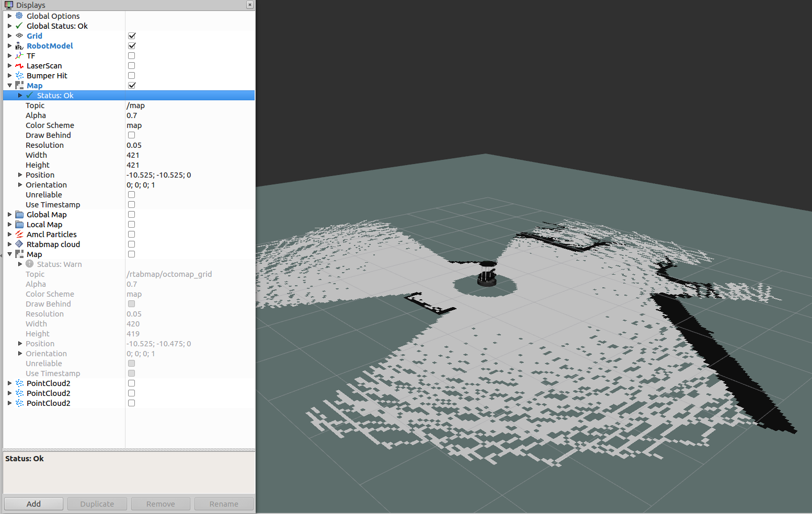
Task: Click the Remove button
Action: (x=161, y=504)
